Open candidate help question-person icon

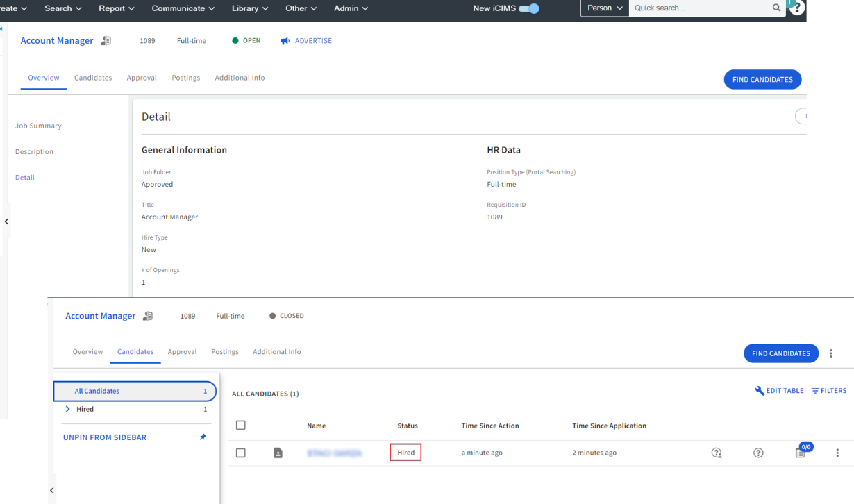(x=717, y=453)
